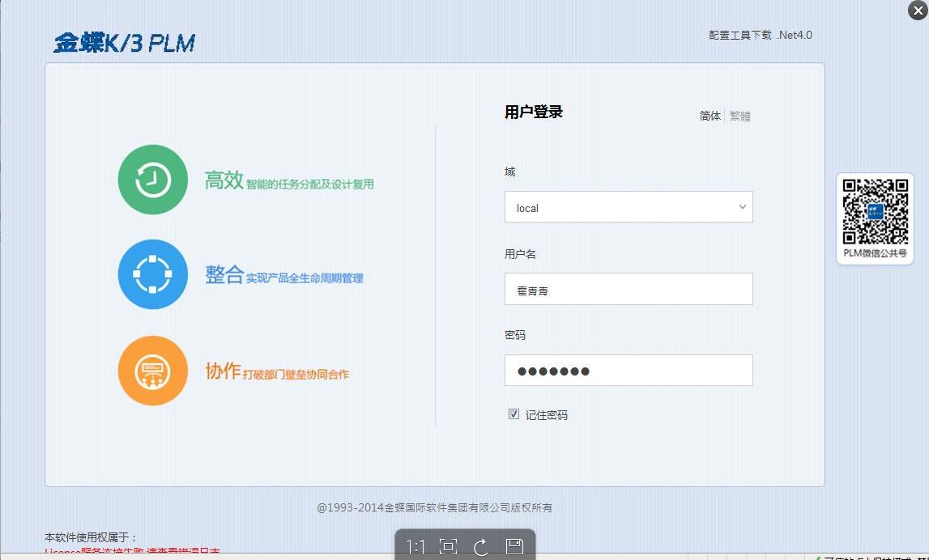Click the 打破部门壁垒协同合作 subtitle
The width and height of the screenshot is (929, 560).
pos(296,374)
